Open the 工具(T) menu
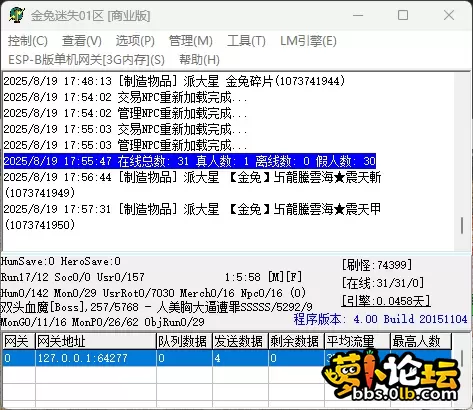Screen dimensions: 473x410 pos(246,41)
